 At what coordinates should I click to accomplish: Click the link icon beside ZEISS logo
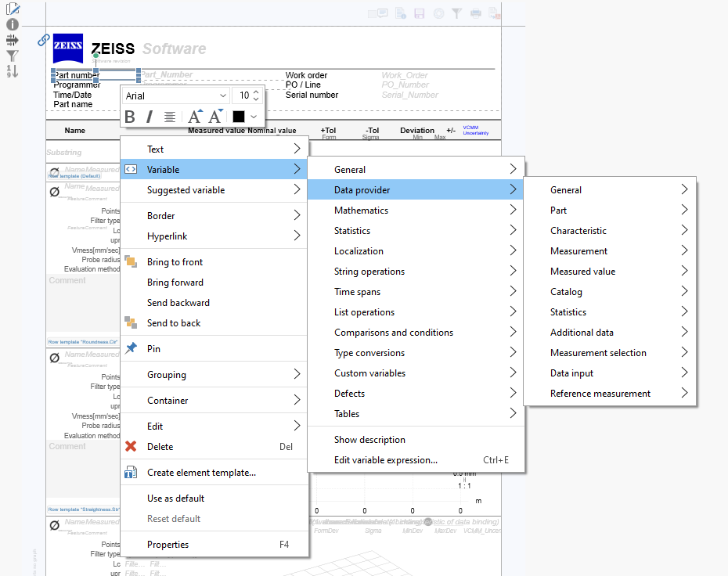pos(44,40)
